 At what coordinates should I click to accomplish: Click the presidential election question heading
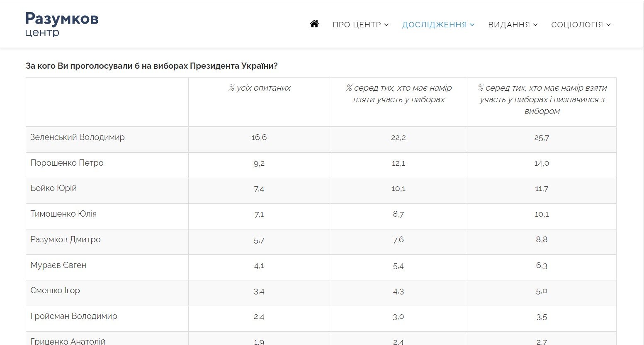151,66
